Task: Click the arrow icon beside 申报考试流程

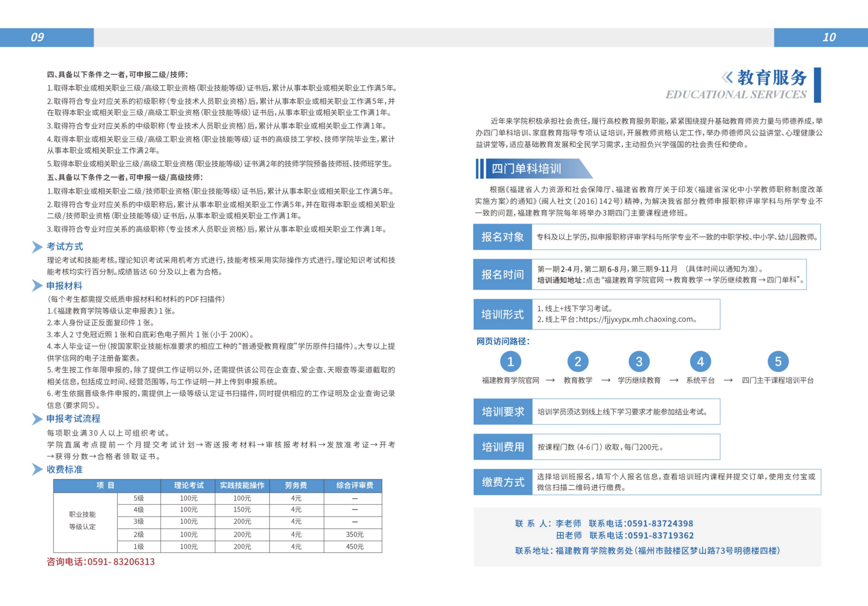Action: tap(37, 419)
